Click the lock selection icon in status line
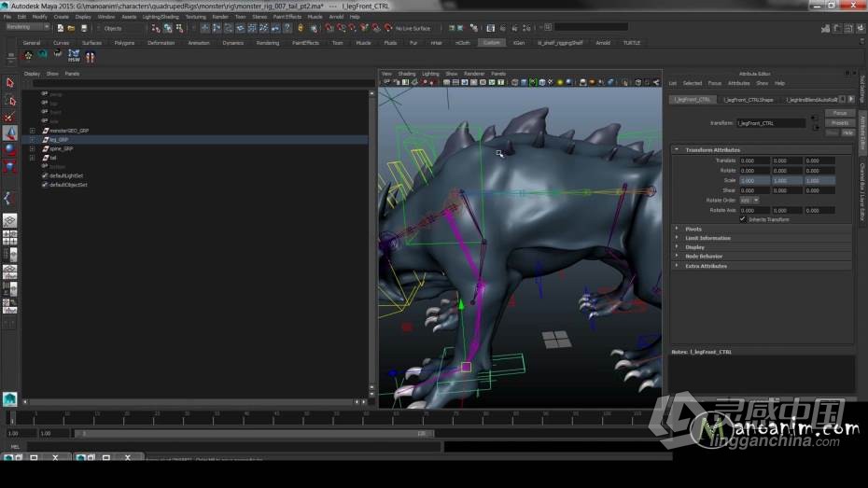This screenshot has width=868, height=488. tap(301, 28)
